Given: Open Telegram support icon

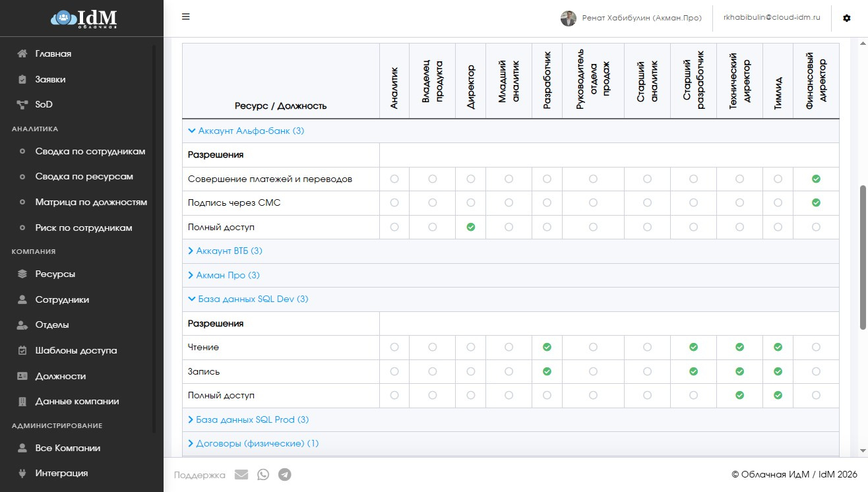Looking at the screenshot, I should point(285,475).
